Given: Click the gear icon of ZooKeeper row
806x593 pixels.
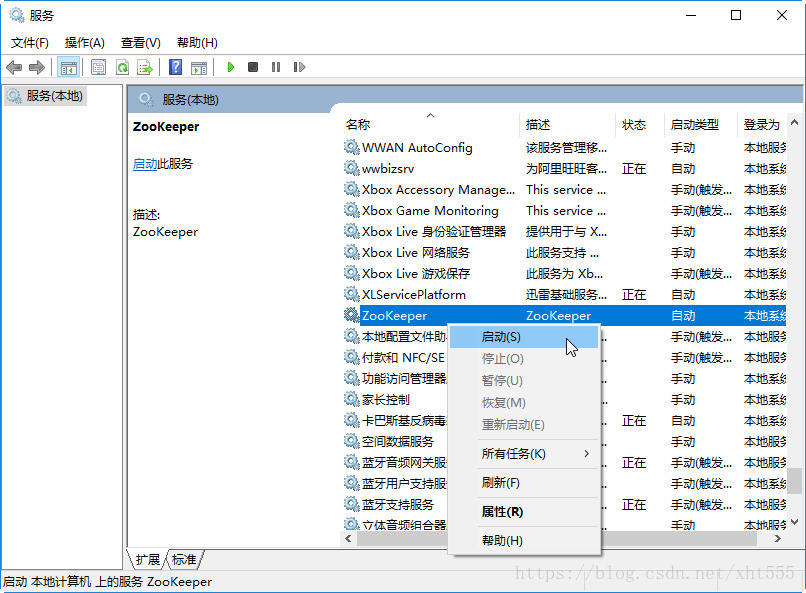Looking at the screenshot, I should (352, 316).
